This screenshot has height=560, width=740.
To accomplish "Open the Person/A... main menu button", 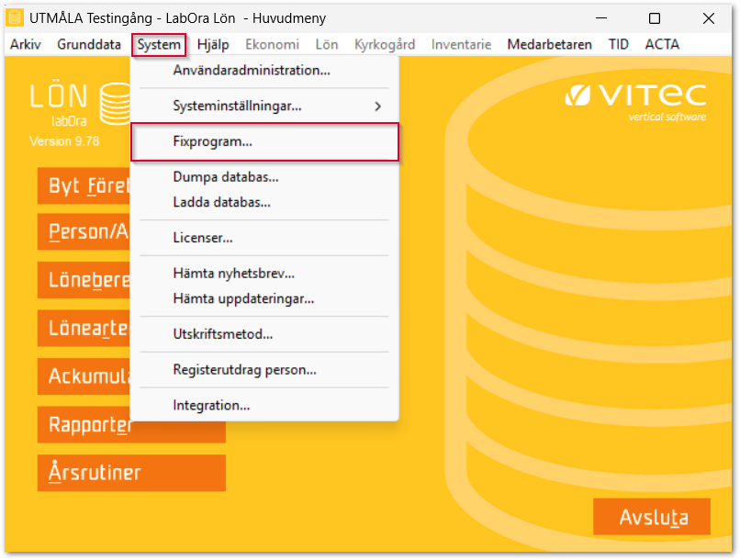I will click(84, 231).
